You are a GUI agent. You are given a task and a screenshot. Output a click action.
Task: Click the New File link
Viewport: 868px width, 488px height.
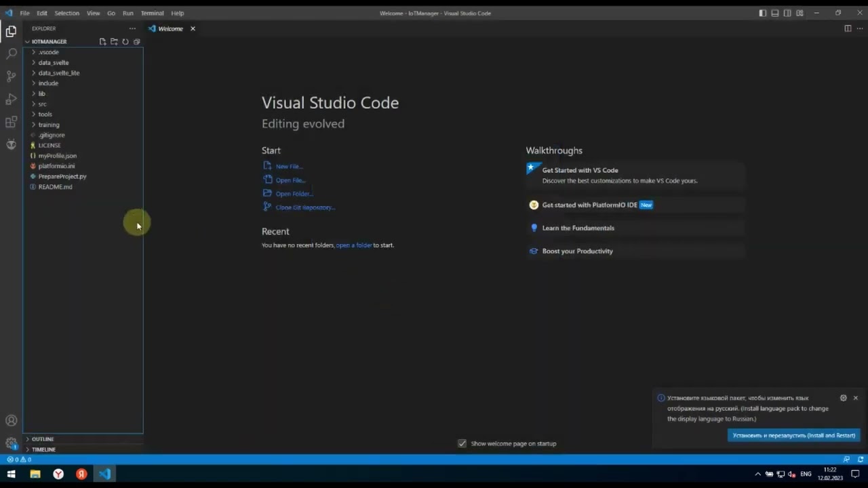point(289,166)
